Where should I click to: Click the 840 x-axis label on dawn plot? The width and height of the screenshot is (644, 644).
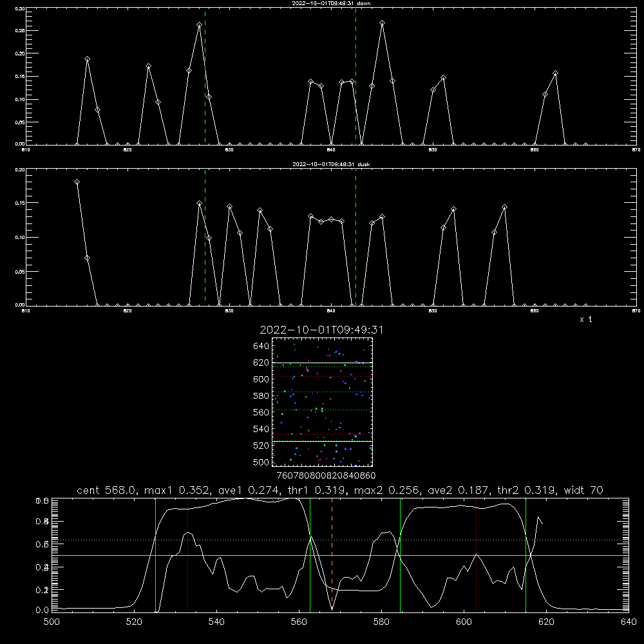[x=331, y=150]
